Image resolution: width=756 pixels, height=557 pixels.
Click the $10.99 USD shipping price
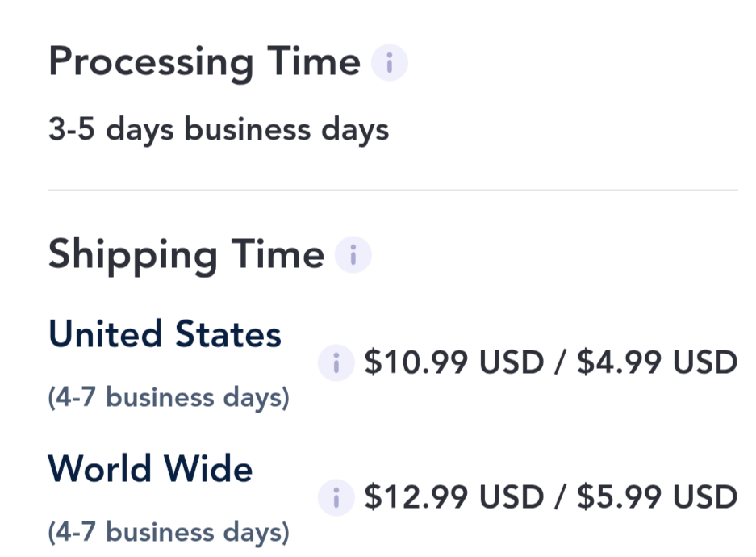454,362
